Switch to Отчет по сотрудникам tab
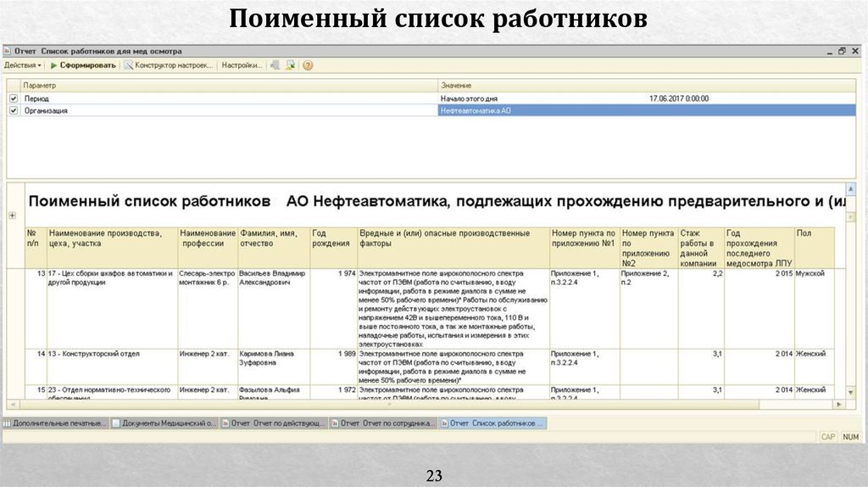 (x=387, y=423)
